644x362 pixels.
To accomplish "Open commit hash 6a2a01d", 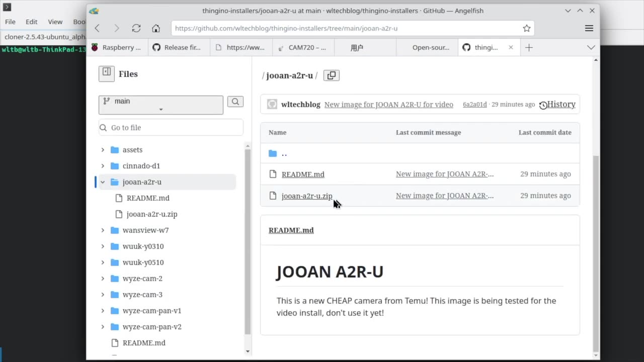I will point(475,105).
